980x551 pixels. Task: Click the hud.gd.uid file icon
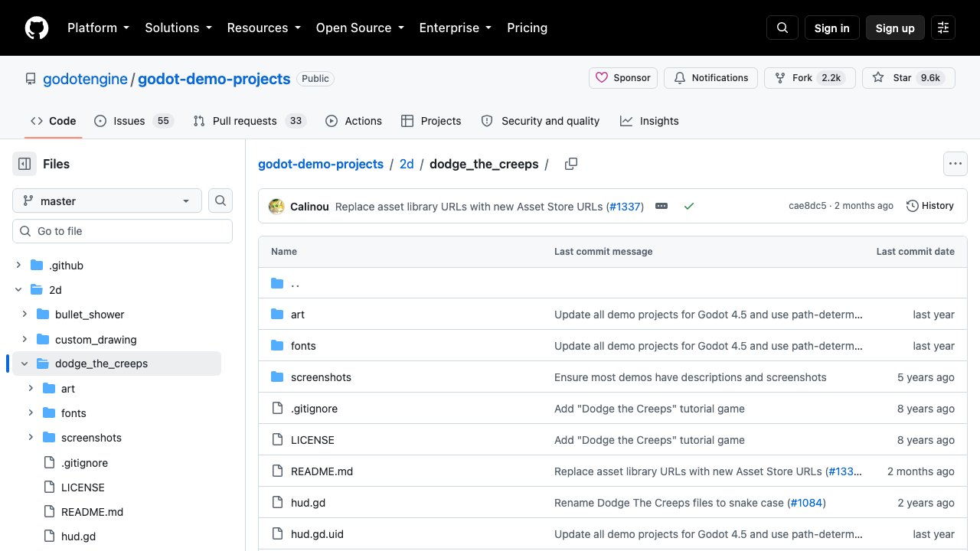277,534
